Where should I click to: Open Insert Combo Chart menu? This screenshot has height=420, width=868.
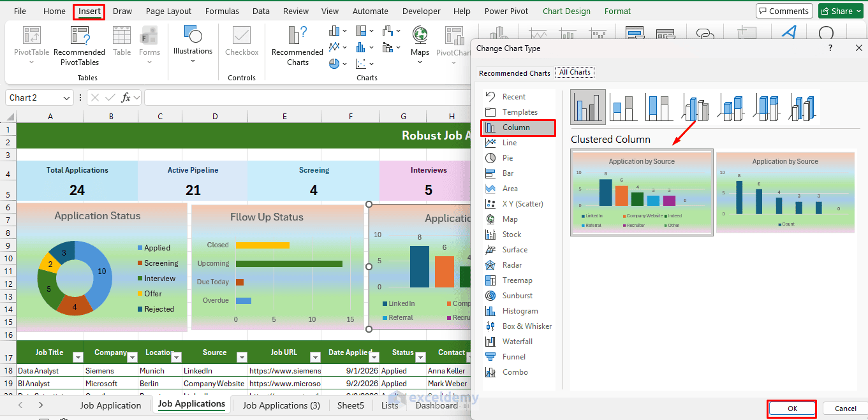391,47
